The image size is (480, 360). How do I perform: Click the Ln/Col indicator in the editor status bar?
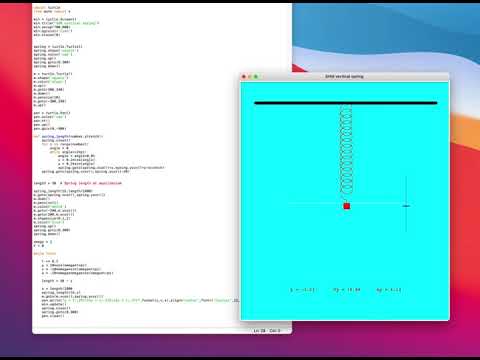[x=267, y=331]
